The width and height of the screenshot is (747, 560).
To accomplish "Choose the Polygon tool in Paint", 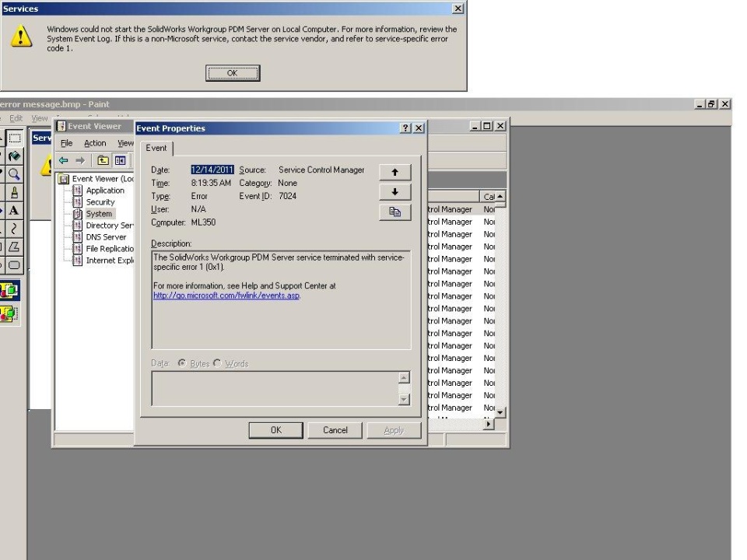I will pyautogui.click(x=14, y=247).
